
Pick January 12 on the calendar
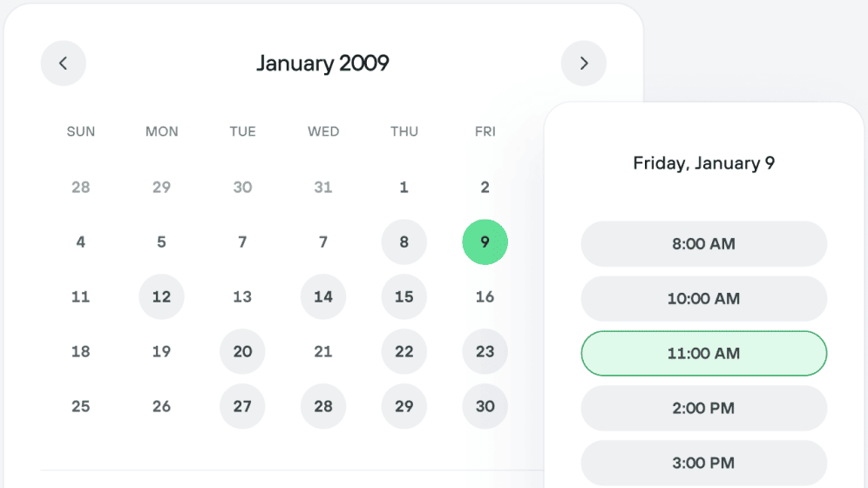tap(161, 297)
